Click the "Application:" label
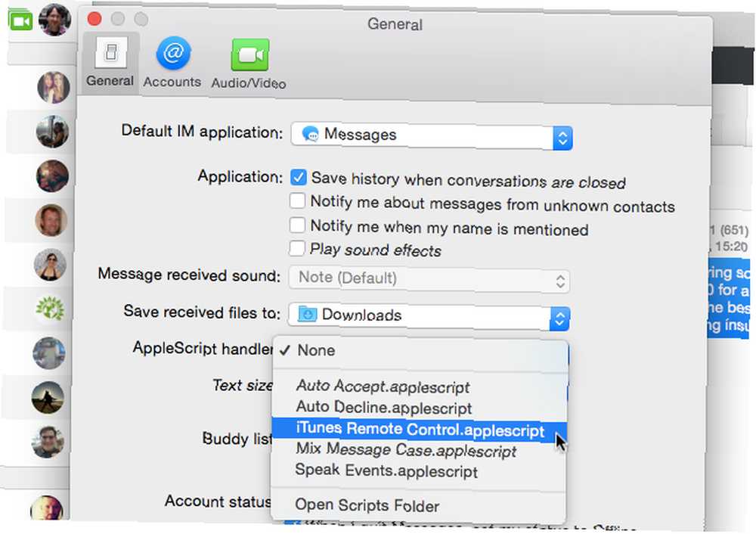The width and height of the screenshot is (756, 534). point(240,176)
